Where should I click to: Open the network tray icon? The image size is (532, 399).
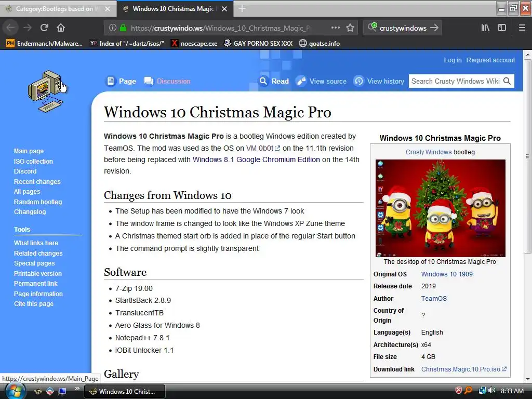[x=482, y=391]
